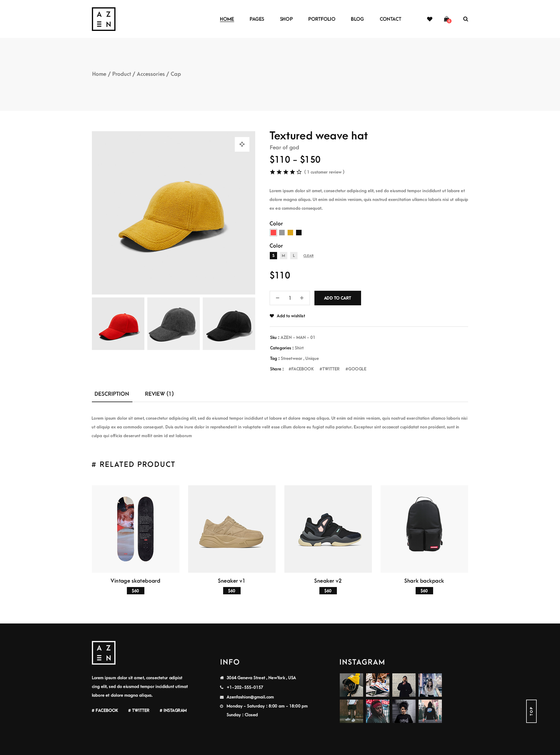The image size is (560, 755).
Task: Open the PORTFOLIO menu item
Action: coord(322,19)
